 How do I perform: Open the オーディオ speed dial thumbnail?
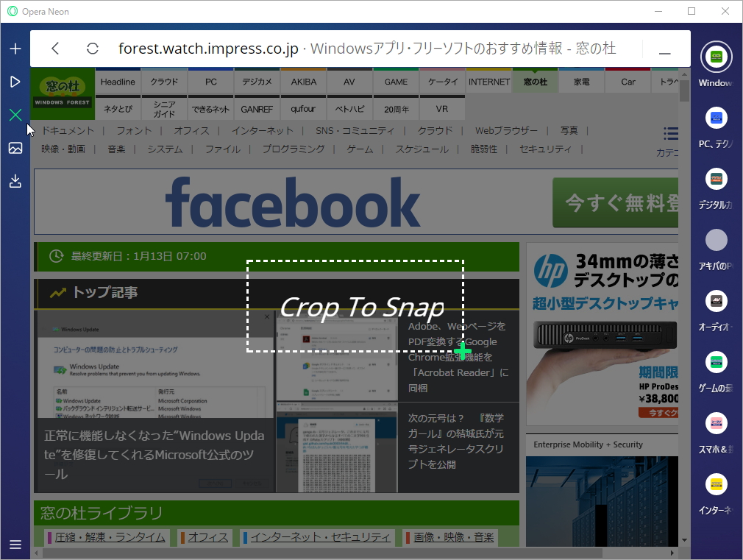[x=715, y=300]
